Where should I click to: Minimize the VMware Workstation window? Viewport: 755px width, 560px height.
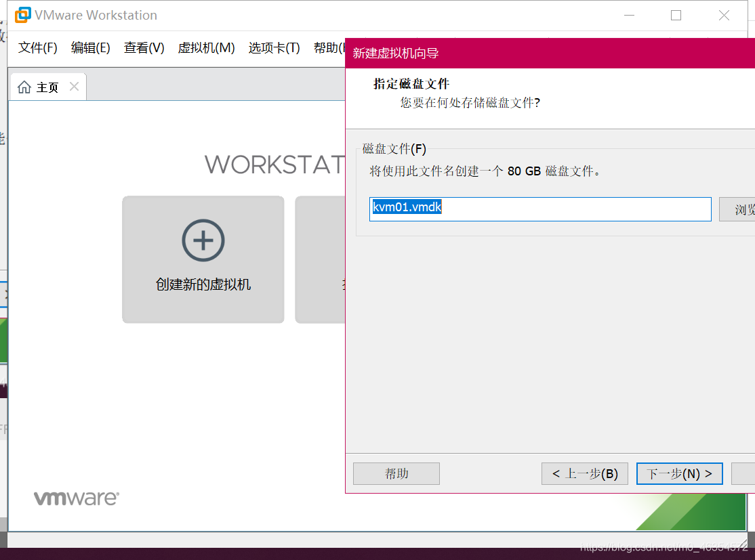(x=629, y=16)
